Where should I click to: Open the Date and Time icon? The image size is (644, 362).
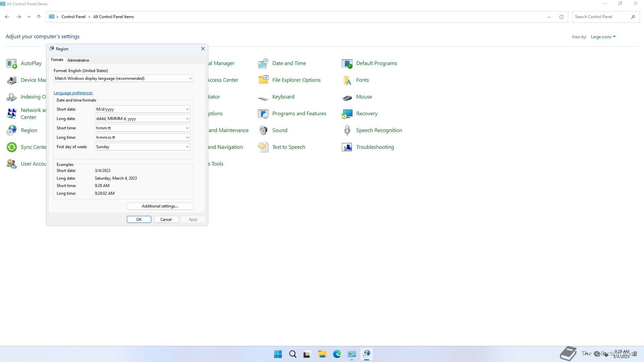click(x=263, y=63)
